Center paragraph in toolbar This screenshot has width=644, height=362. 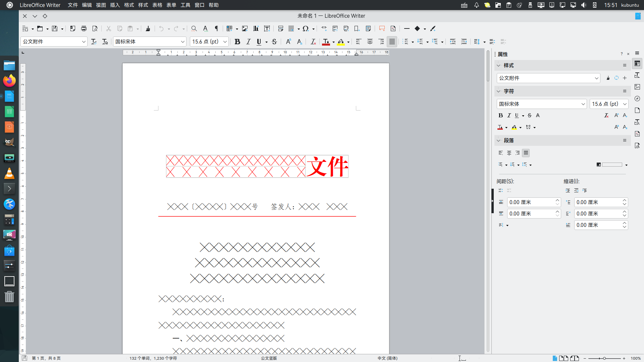370,42
